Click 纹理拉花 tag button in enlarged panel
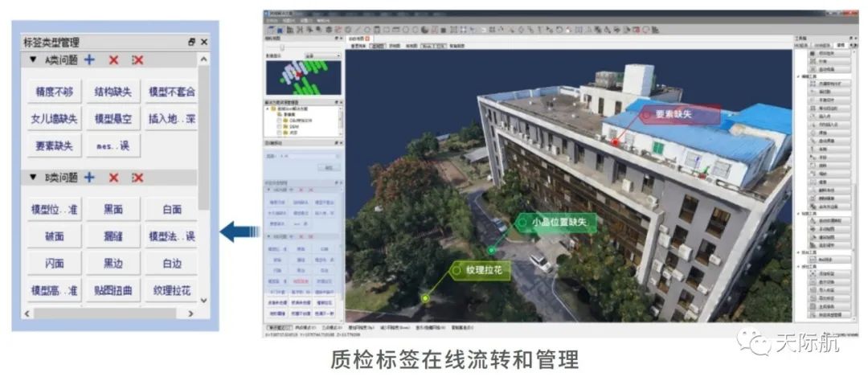868x381 pixels. [171, 289]
